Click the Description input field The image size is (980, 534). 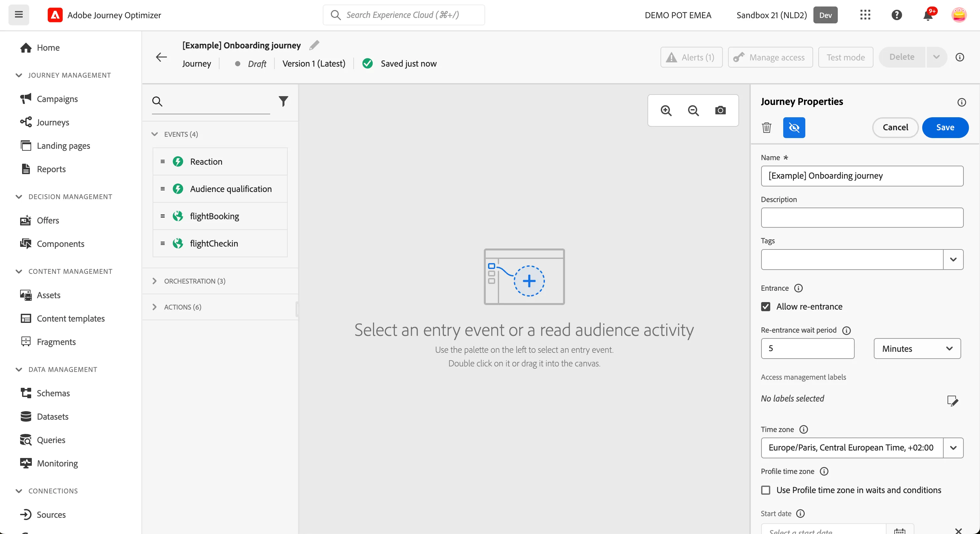click(862, 218)
